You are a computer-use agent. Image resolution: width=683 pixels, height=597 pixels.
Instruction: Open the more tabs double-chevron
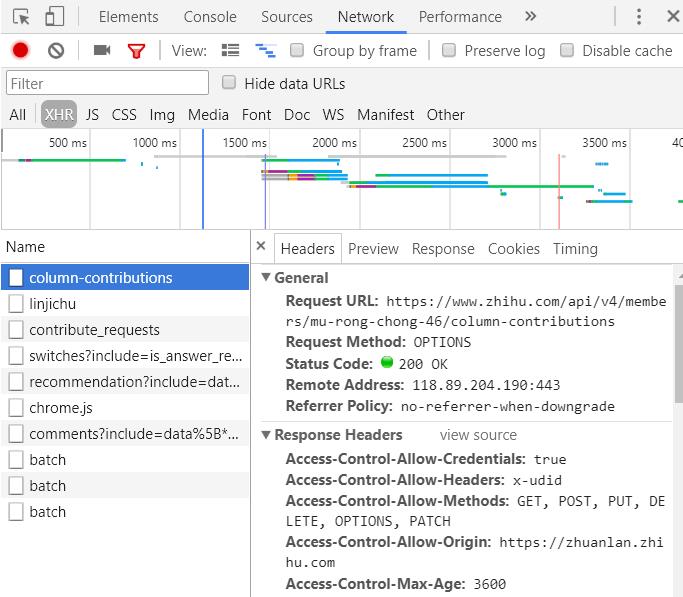click(x=530, y=17)
